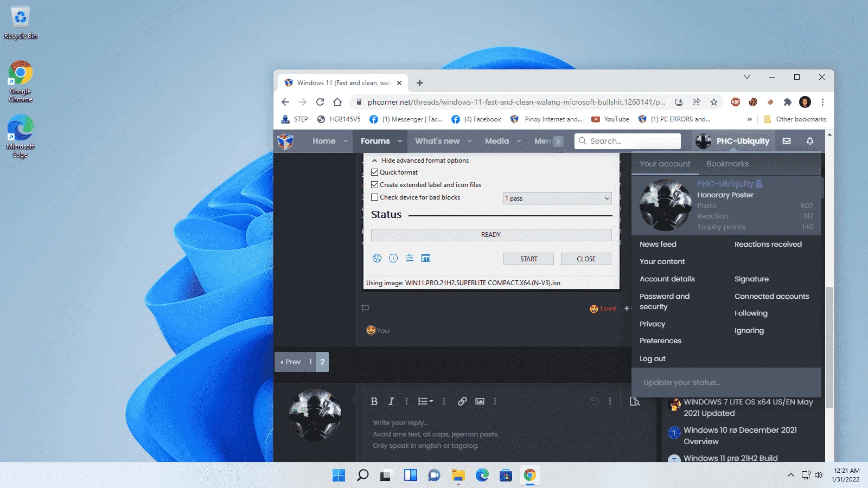
Task: Toggle italic in reply editor
Action: (x=391, y=401)
